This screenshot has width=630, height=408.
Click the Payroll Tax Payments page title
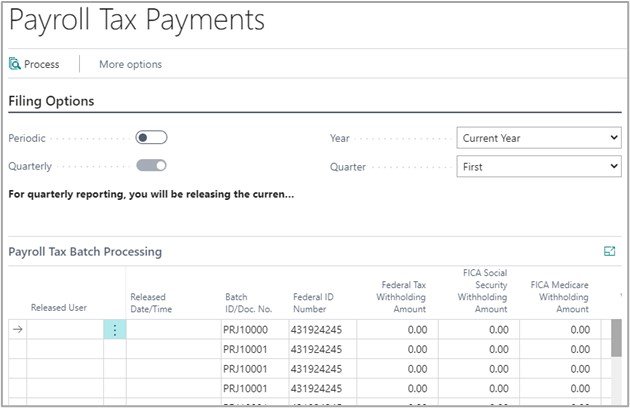coord(137,20)
